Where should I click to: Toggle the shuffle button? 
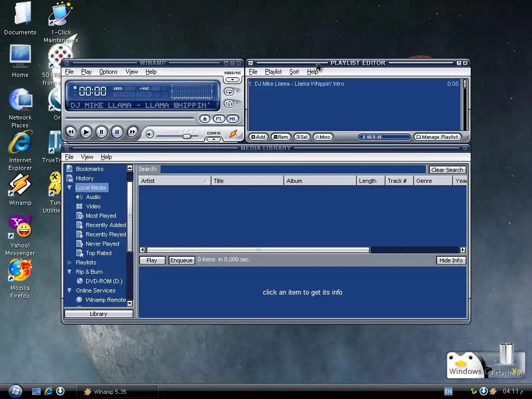coord(229,103)
